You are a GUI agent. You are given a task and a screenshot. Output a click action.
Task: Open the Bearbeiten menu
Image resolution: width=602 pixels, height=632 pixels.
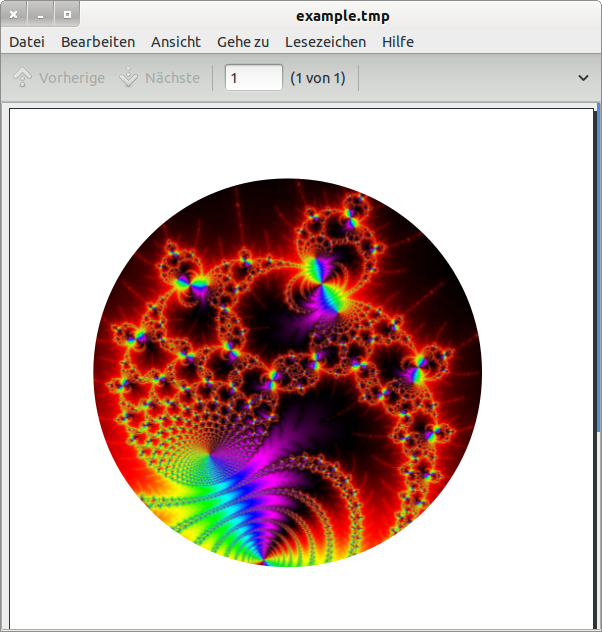tap(98, 42)
